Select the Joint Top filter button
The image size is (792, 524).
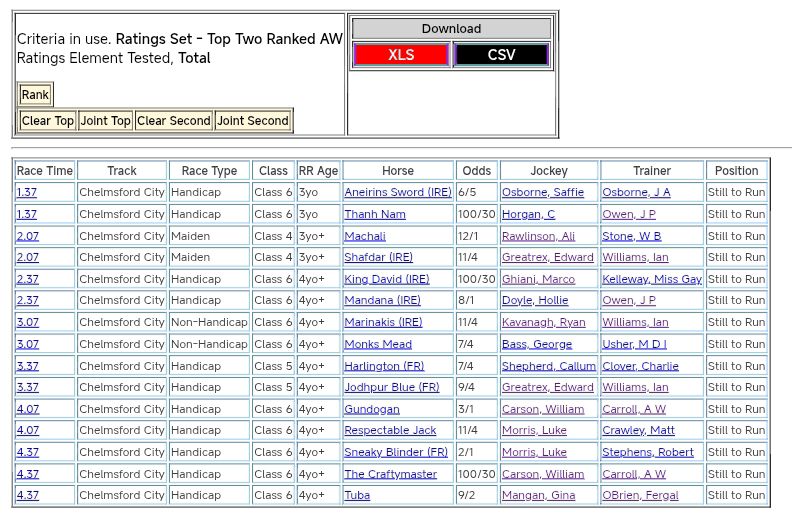pyautogui.click(x=106, y=121)
